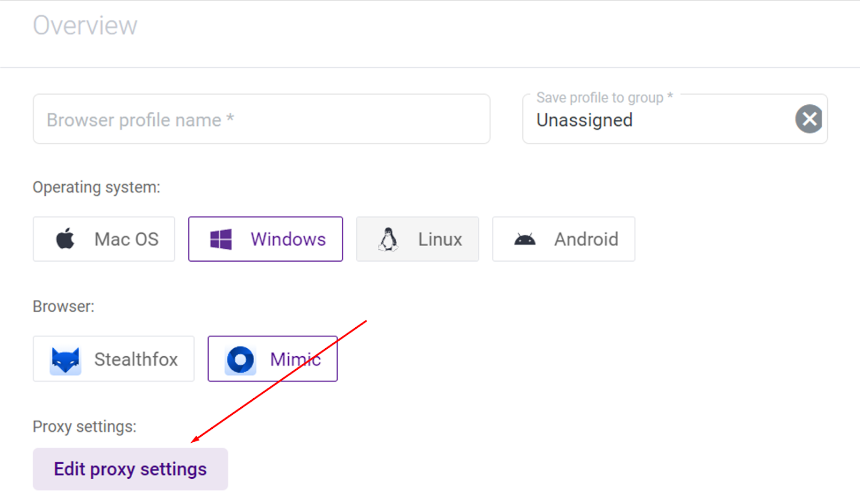Choose the Stealthfox browser
Screen dimensions: 860x504
pyautogui.click(x=113, y=359)
